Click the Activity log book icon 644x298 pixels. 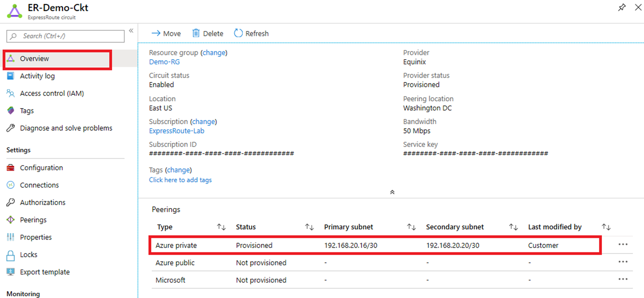pyautogui.click(x=11, y=76)
